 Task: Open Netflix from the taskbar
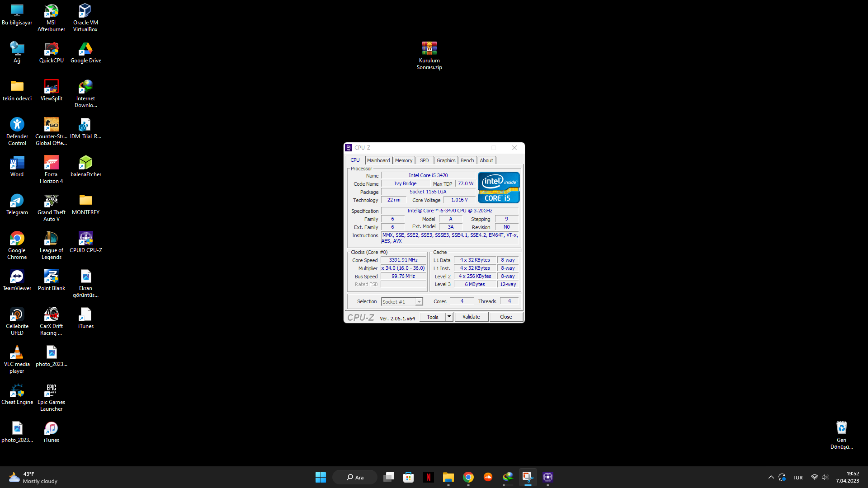tap(428, 477)
